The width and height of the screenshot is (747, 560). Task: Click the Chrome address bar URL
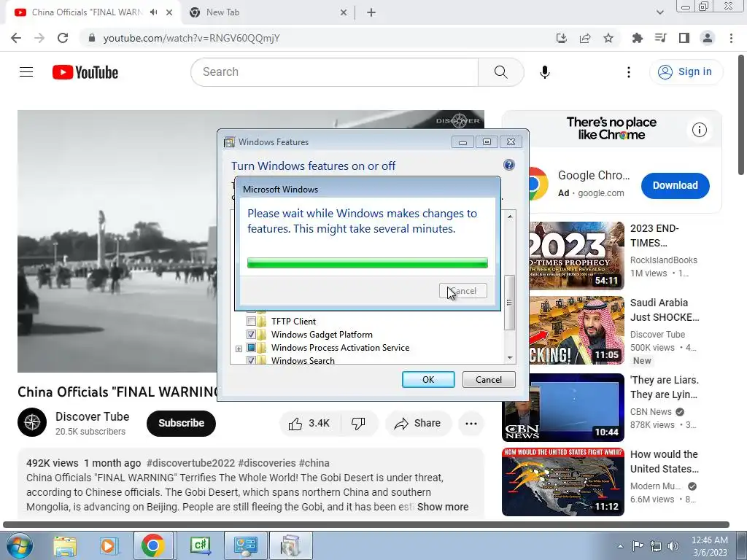192,38
